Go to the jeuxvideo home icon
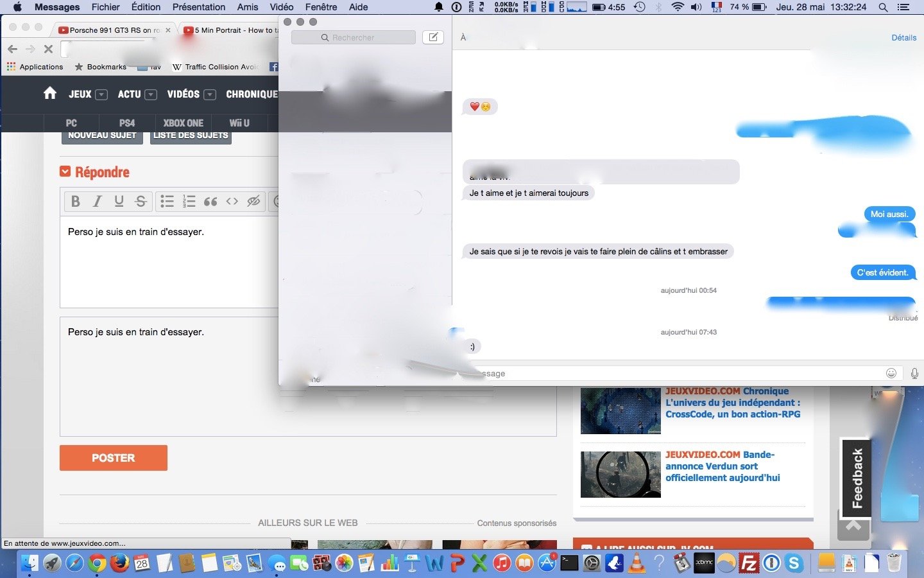 tap(50, 94)
